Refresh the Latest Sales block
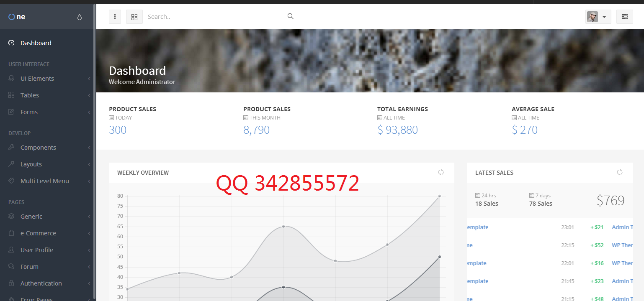 tap(620, 172)
